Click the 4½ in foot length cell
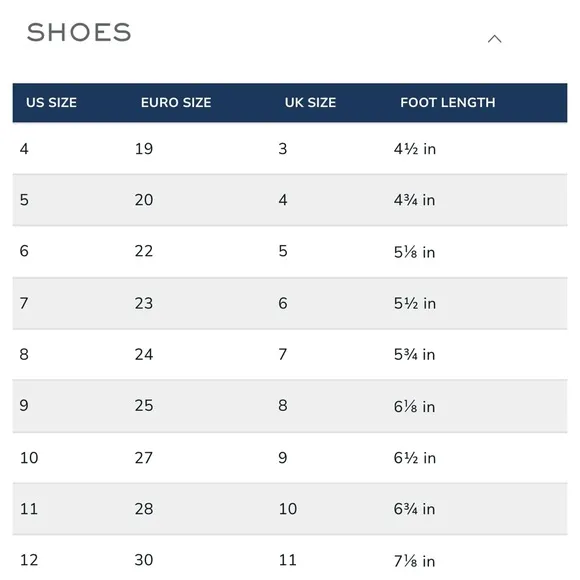The height and width of the screenshot is (580, 580). (415, 149)
